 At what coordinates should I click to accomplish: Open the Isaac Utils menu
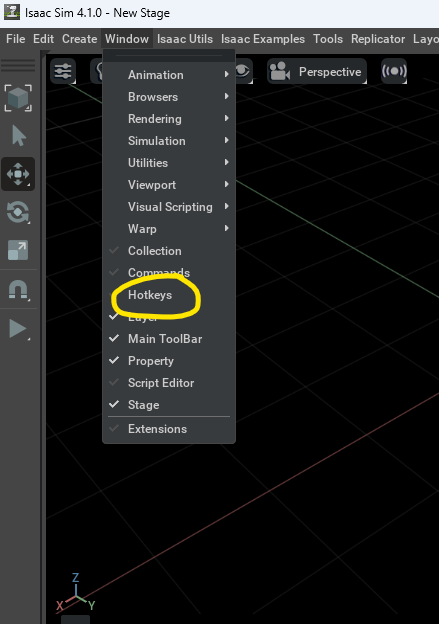click(x=185, y=39)
